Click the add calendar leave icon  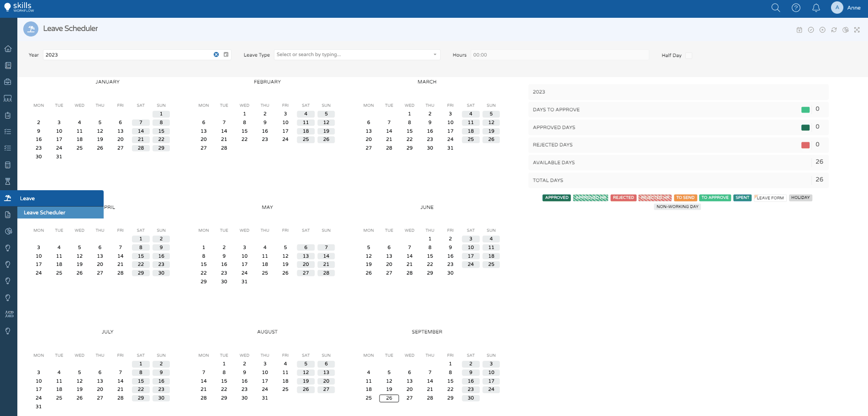(x=799, y=30)
